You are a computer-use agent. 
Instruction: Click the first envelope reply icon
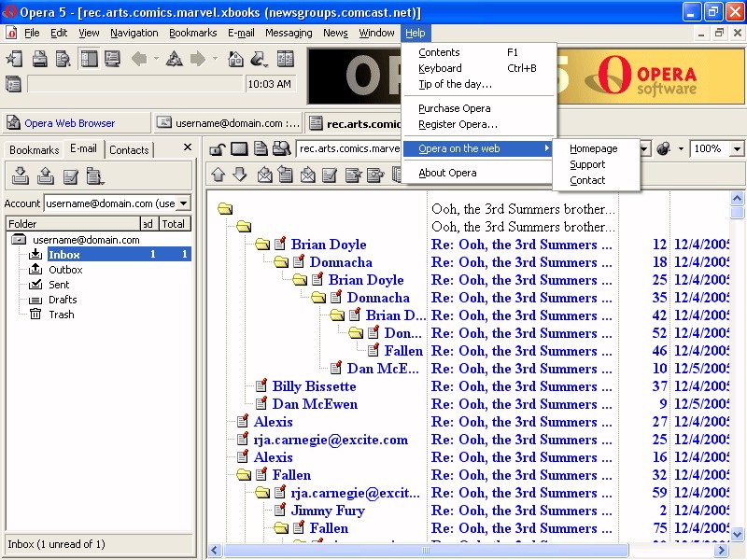[x=264, y=175]
